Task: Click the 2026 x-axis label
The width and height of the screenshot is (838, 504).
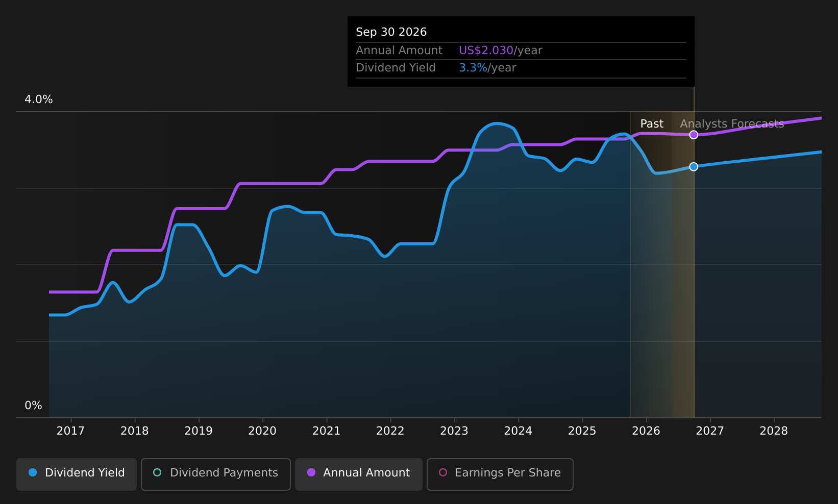Action: [x=646, y=431]
